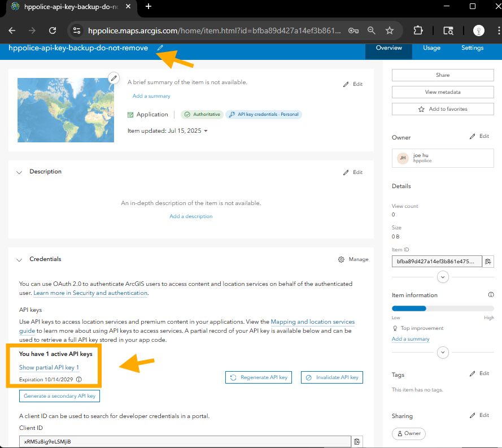
Task: Expand the Item updated date dropdown
Action: click(206, 131)
